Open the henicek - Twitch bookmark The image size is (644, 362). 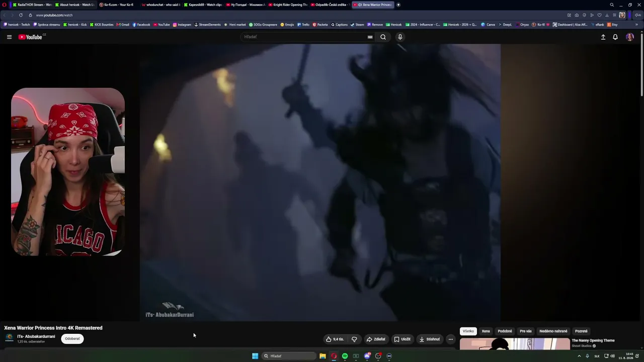[17, 25]
